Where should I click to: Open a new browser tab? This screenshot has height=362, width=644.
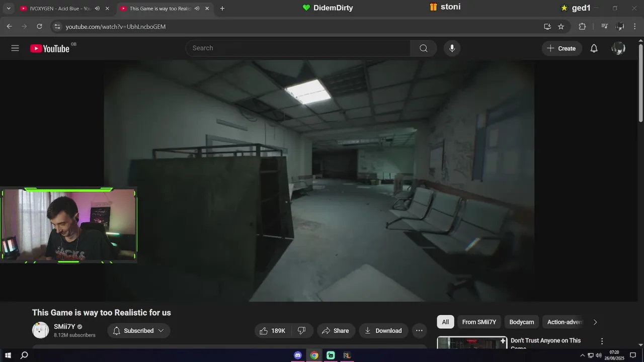(x=222, y=9)
